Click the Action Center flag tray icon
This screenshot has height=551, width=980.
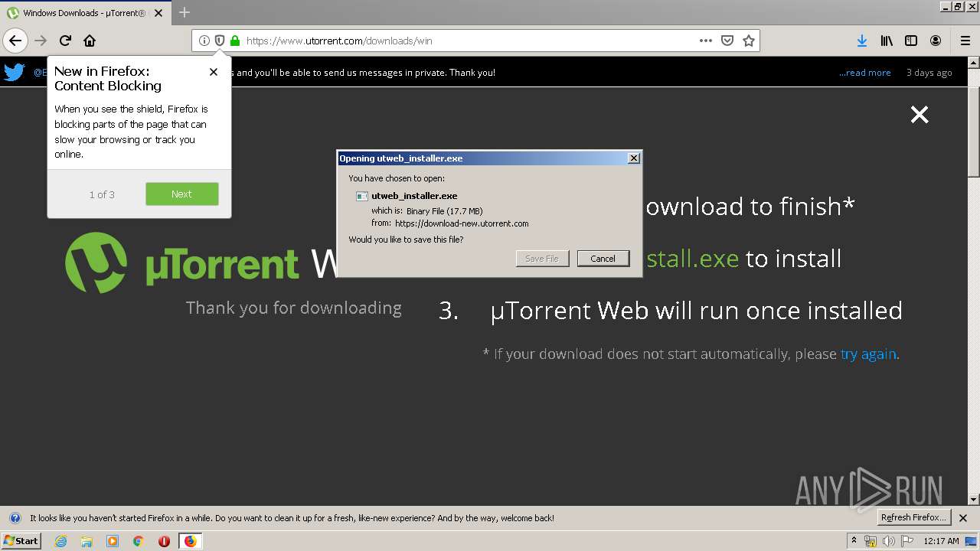coord(906,541)
